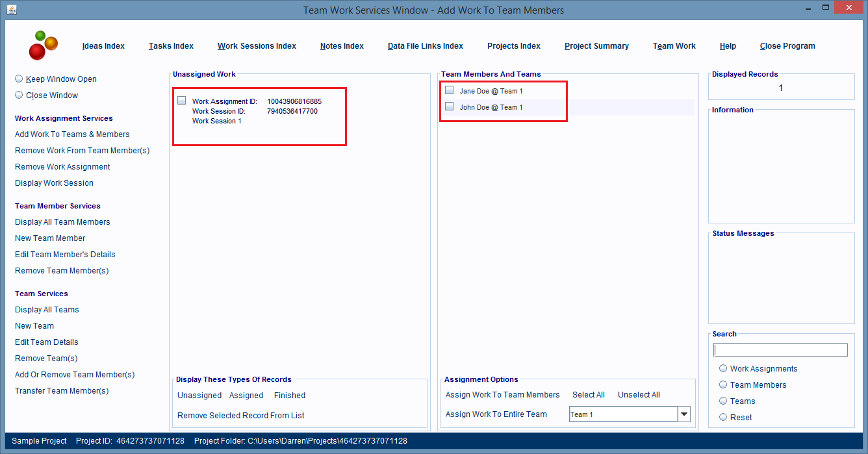Click Project ID 464273737071128 in status bar
This screenshot has width=868, height=454.
[130, 441]
